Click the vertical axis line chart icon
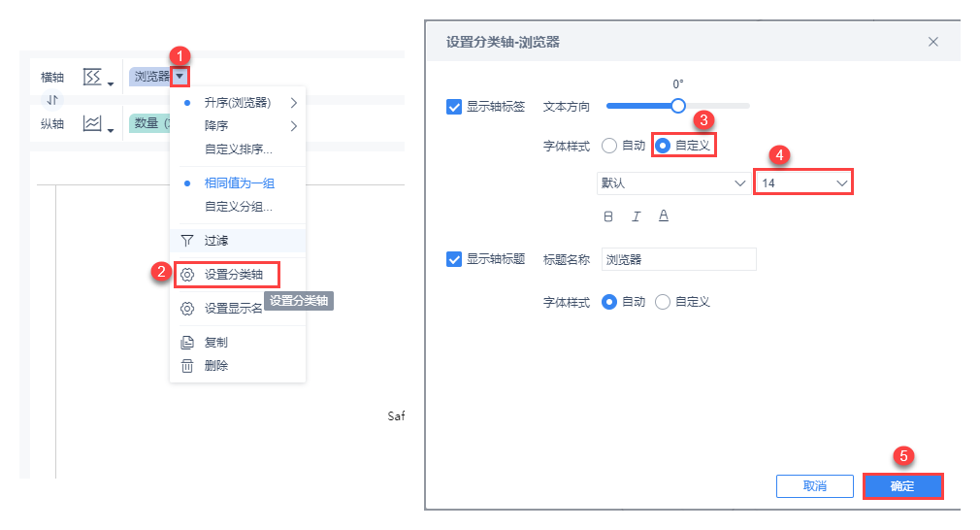The image size is (980, 530). point(92,124)
